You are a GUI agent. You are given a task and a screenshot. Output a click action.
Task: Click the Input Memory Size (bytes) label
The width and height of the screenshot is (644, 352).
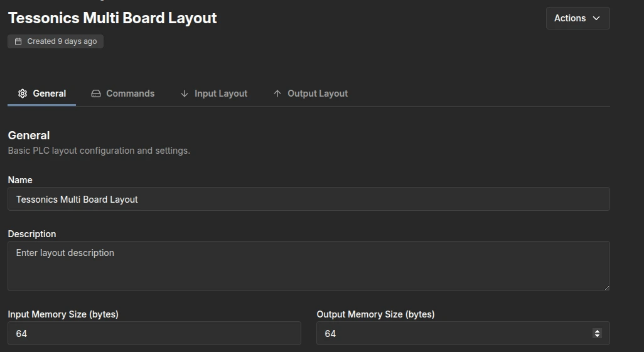click(63, 314)
